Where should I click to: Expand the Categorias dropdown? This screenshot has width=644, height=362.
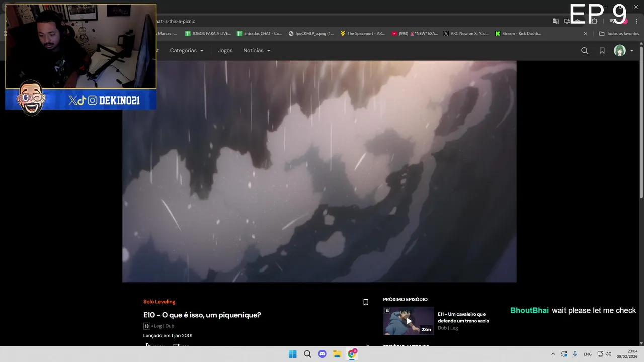pos(187,51)
